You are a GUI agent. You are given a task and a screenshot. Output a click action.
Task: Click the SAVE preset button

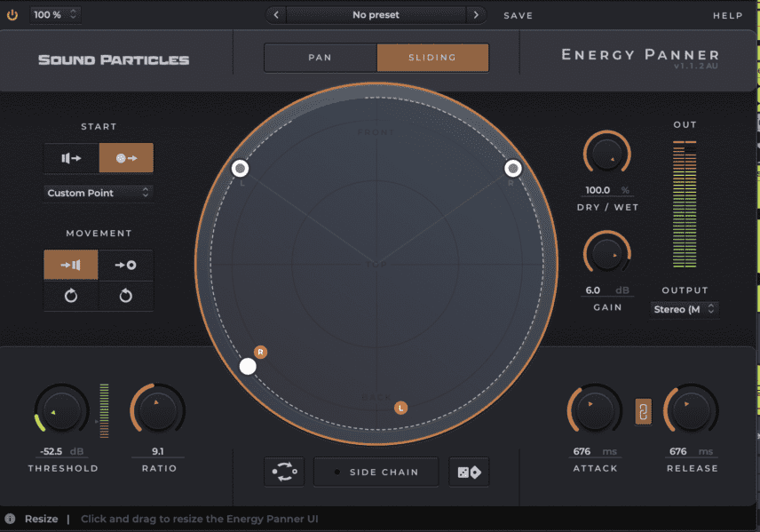(x=519, y=15)
